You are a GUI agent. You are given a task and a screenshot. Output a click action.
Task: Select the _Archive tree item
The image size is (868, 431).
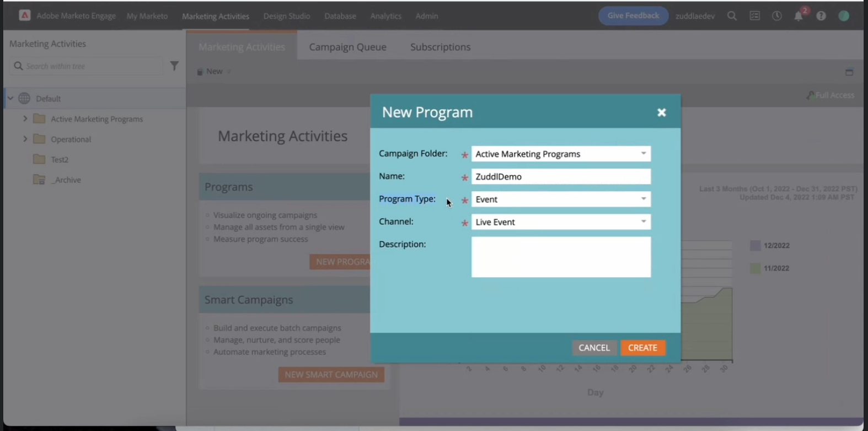pos(66,180)
